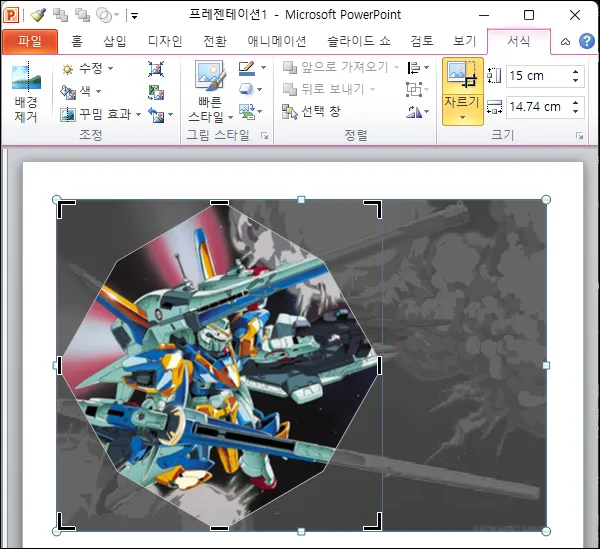The width and height of the screenshot is (600, 549).
Task: Click the Picture Layout icon
Action: pyautogui.click(x=247, y=111)
